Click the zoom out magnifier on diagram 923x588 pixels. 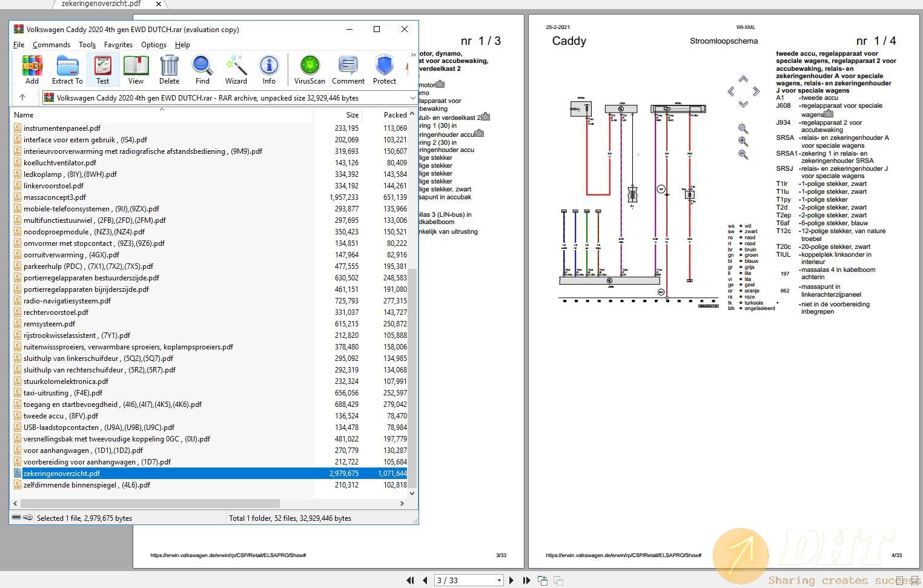(x=743, y=154)
